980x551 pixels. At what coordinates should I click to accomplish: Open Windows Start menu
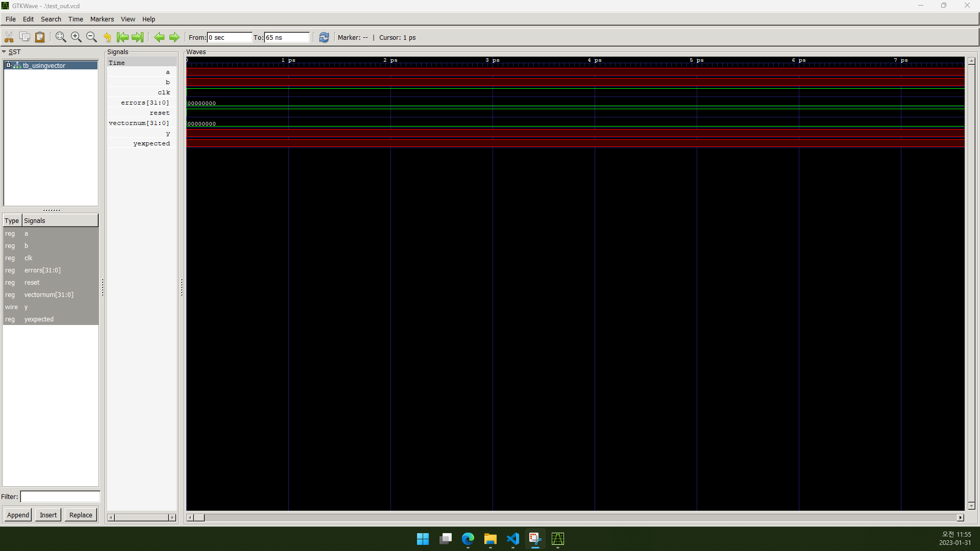423,539
